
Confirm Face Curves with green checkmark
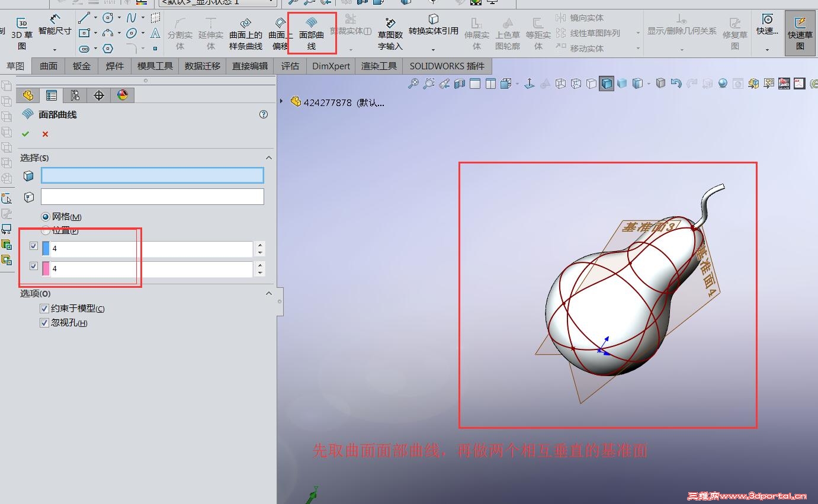coord(25,134)
